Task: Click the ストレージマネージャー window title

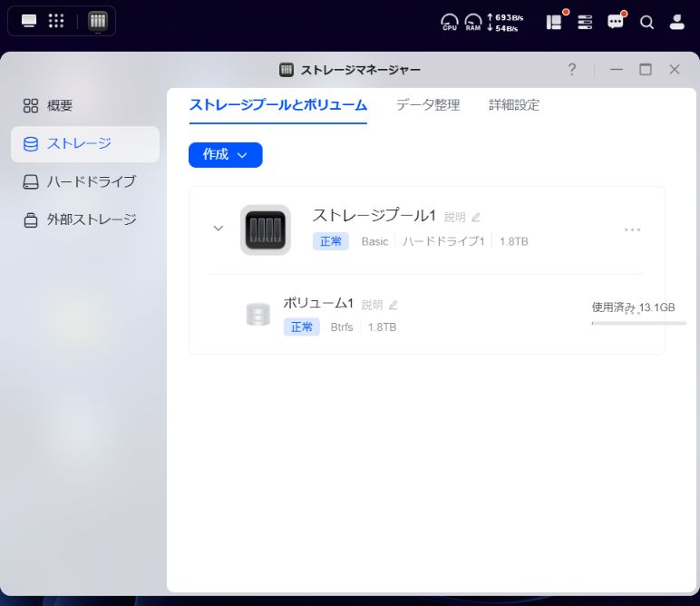Action: click(360, 70)
